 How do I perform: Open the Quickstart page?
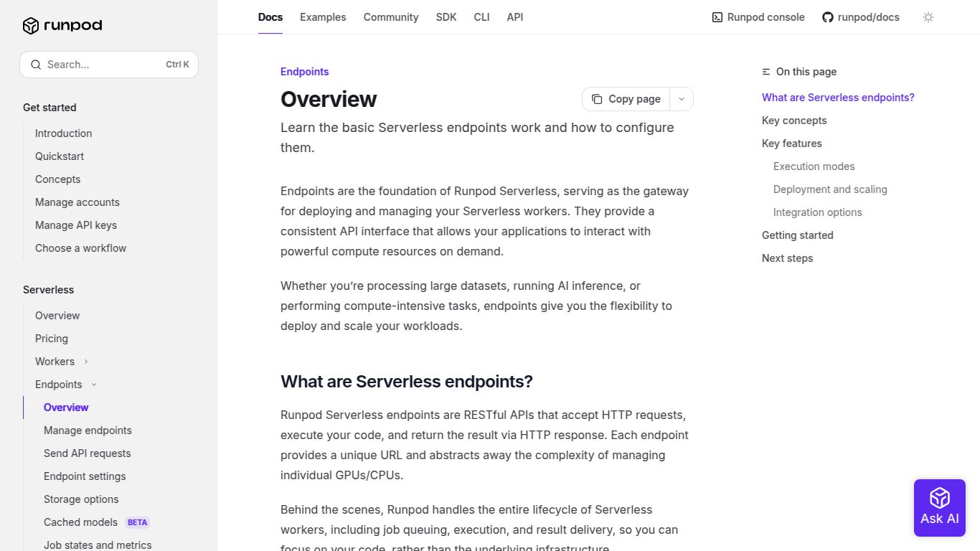point(60,156)
